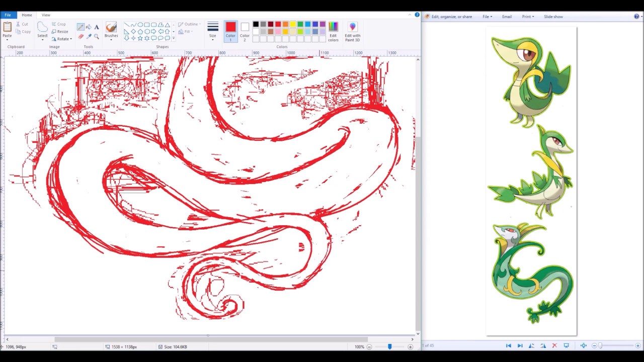Rotate image clockwise in Photo Viewer
Image resolution: width=644 pixels, height=362 pixels.
[543, 345]
